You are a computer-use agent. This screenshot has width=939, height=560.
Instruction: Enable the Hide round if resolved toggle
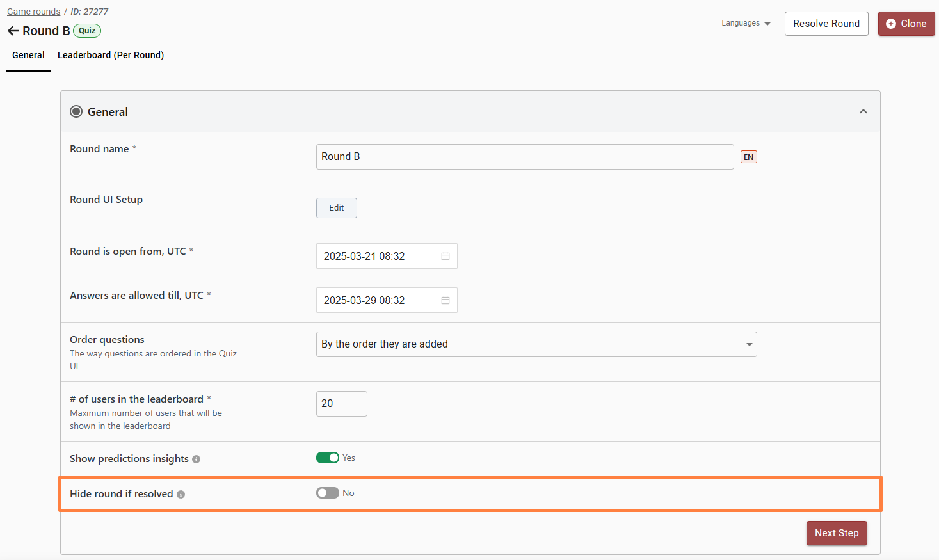pos(328,493)
